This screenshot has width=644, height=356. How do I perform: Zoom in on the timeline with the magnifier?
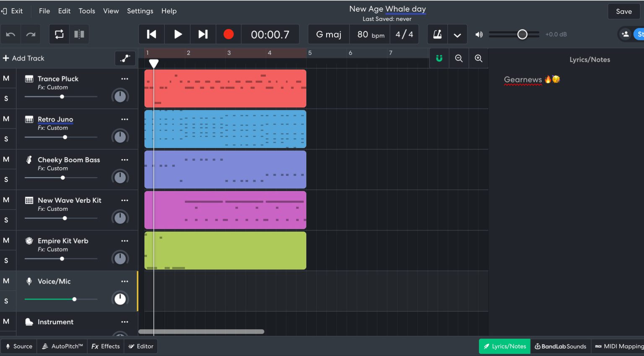click(x=478, y=58)
